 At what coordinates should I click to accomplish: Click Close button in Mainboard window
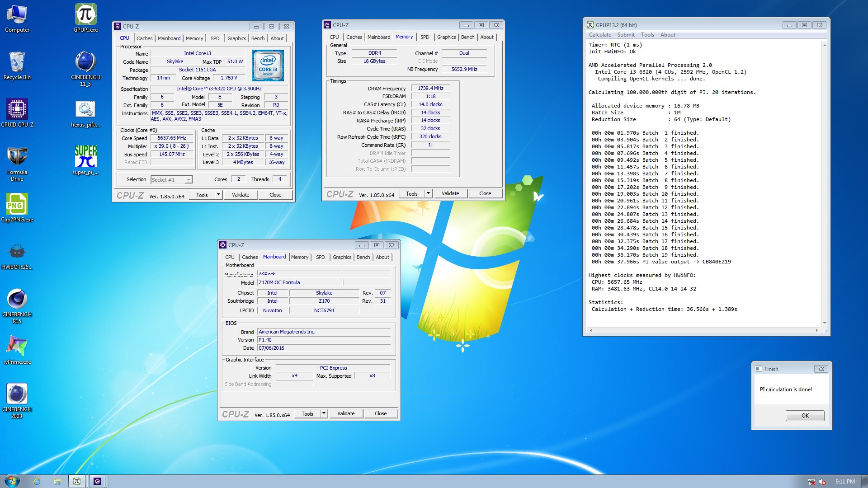tap(381, 413)
